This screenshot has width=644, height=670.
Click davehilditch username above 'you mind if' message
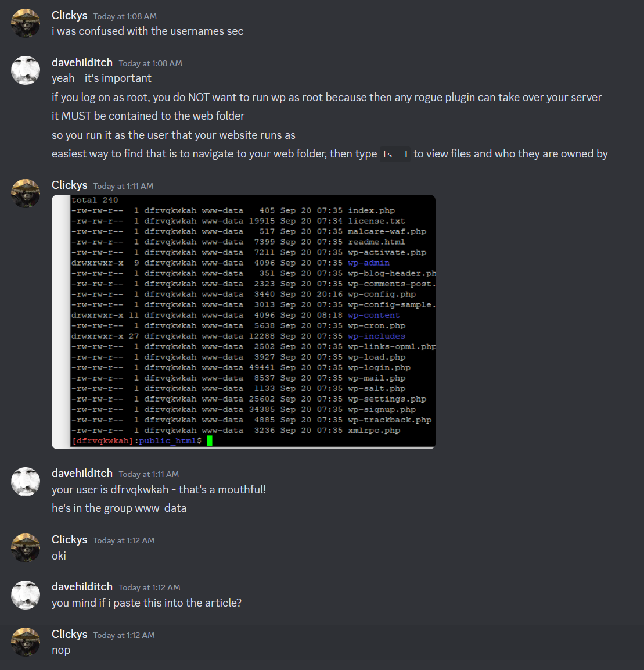point(82,587)
